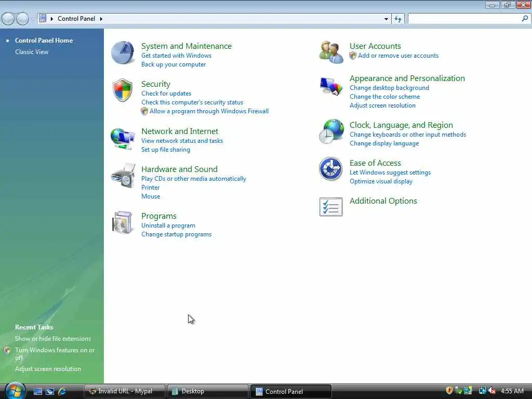
Task: Go forward with the Forward arrow button
Action: tap(22, 19)
